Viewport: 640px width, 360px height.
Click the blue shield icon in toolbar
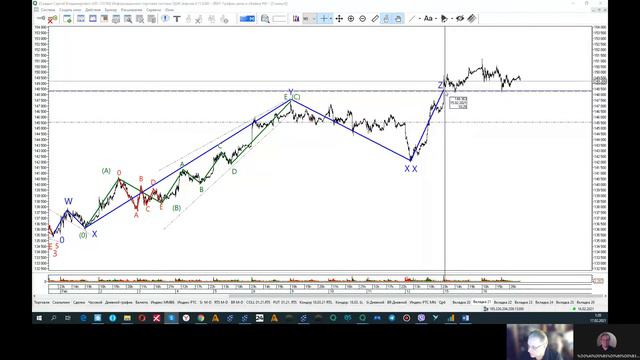(165, 19)
